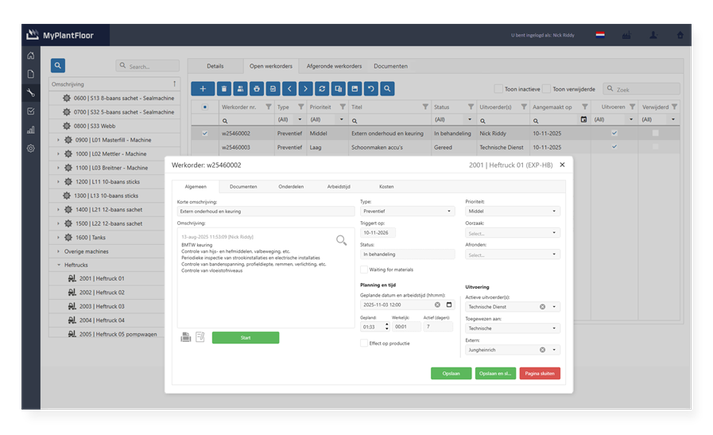
Task: Print work order via dialog printer icon
Action: [x=186, y=337]
